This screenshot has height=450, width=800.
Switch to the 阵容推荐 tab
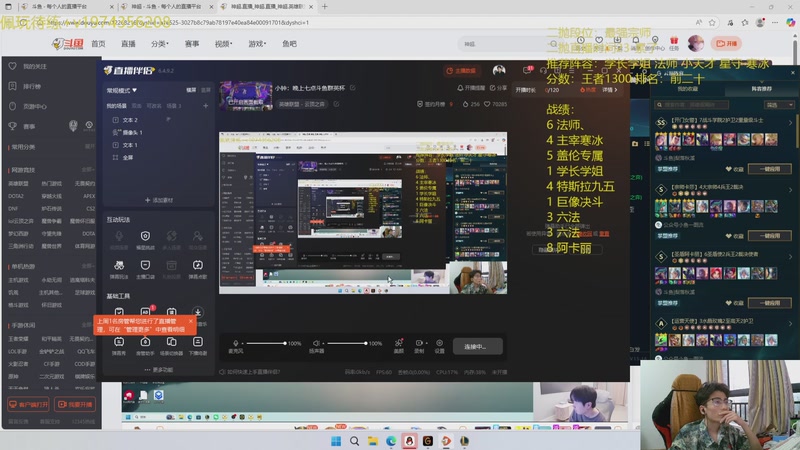pyautogui.click(x=761, y=89)
